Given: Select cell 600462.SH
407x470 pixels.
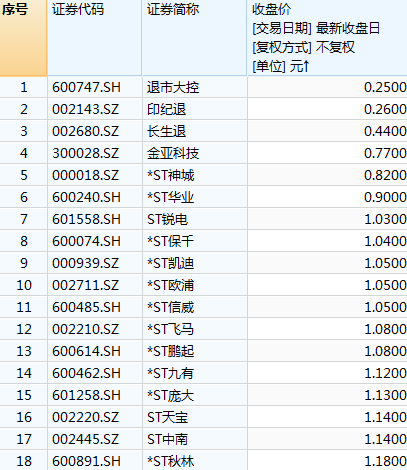Looking at the screenshot, I should point(86,373).
